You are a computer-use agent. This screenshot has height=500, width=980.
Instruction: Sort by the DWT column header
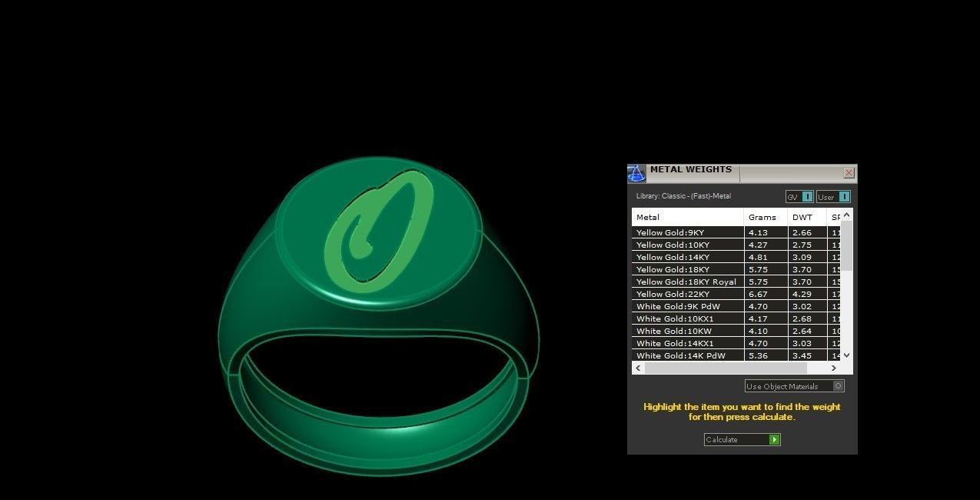pyautogui.click(x=807, y=217)
